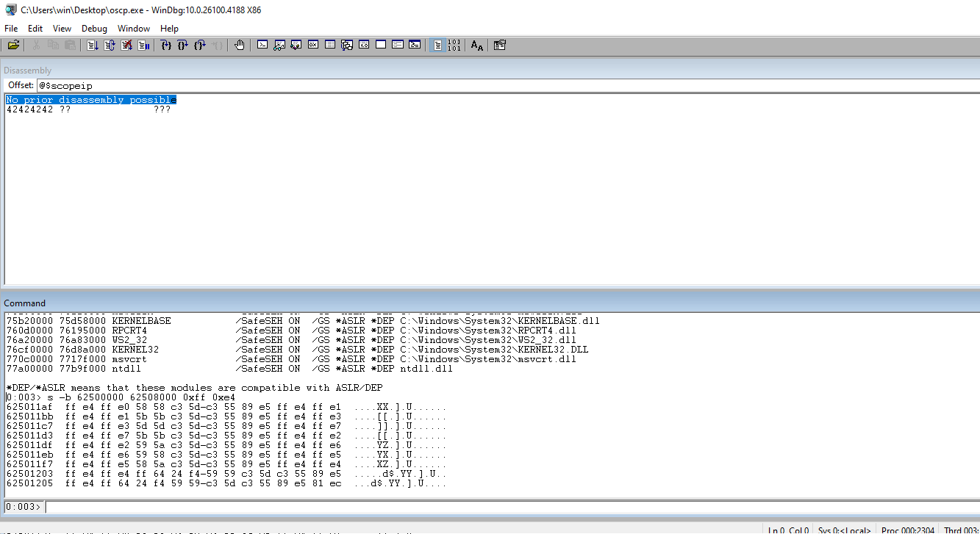Open the Registers window toolbar icon
The width and height of the screenshot is (980, 534).
[313, 46]
